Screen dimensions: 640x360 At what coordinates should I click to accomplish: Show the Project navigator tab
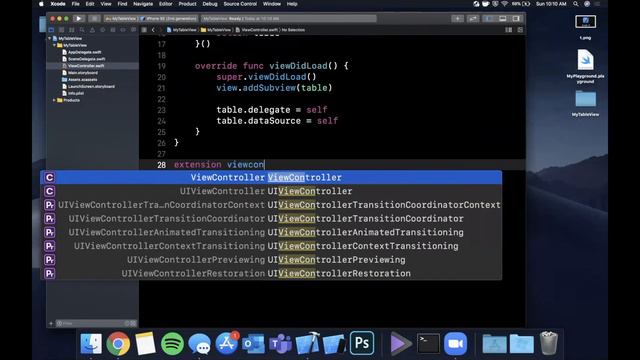(51, 30)
